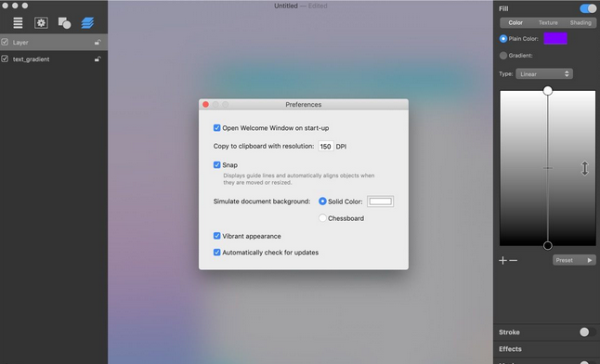Select the Gradient radio button

tap(503, 56)
